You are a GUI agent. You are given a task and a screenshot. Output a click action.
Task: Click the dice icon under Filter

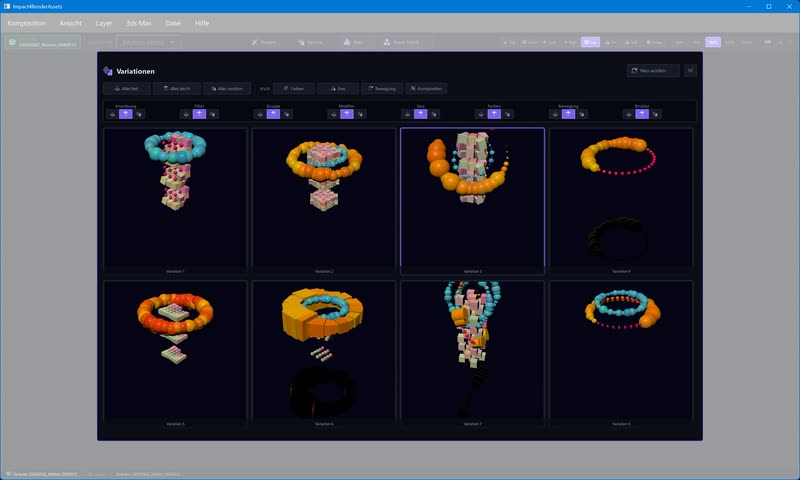click(213, 114)
